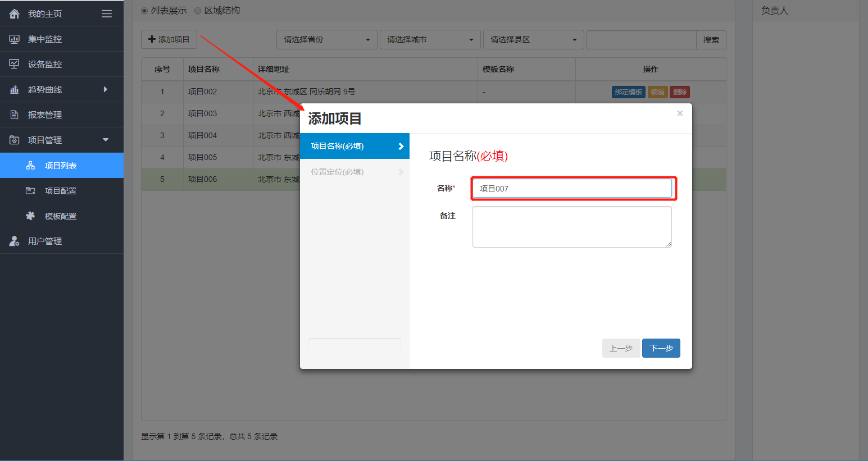Select the 列表展示 radio button
The image size is (868, 461).
tap(144, 11)
